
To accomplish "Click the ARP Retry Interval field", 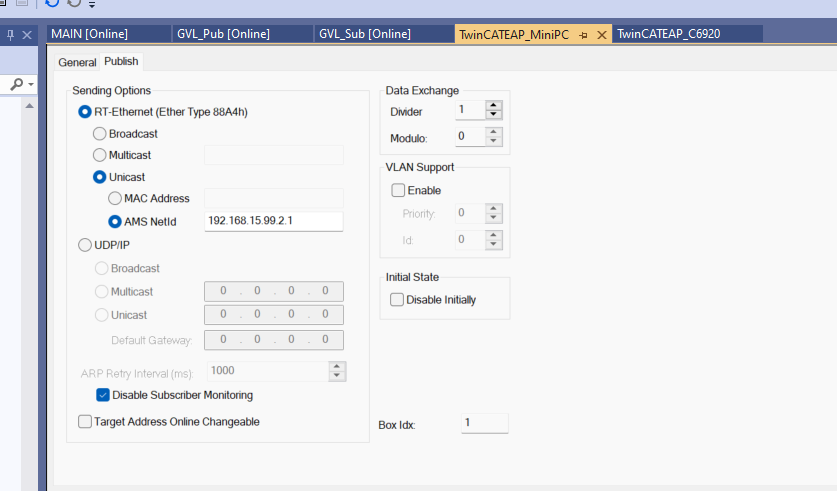I will click(x=267, y=371).
